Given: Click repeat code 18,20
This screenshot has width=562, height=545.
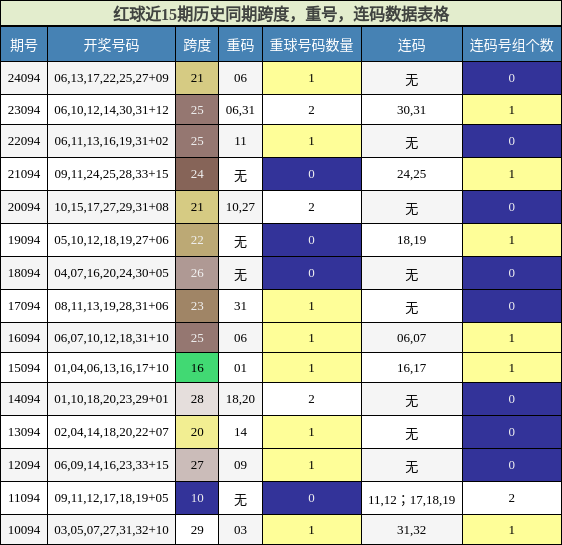Looking at the screenshot, I should click(240, 399).
